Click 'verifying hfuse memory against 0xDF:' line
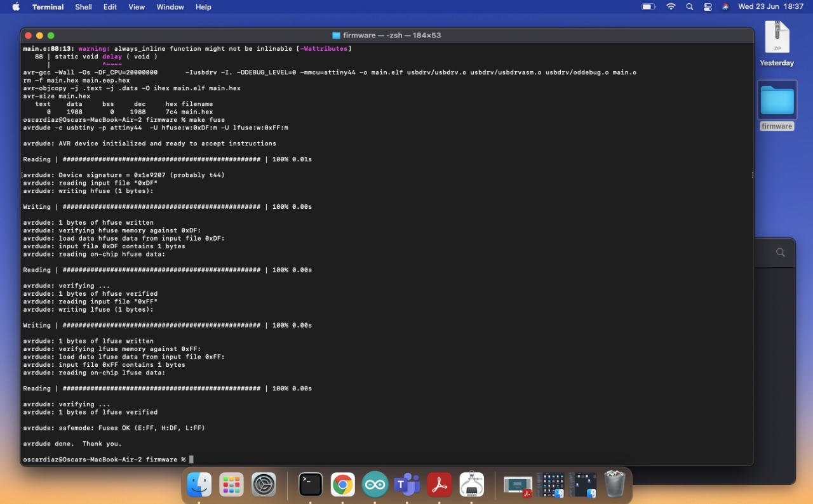Viewport: 813px width, 504px height. click(x=112, y=230)
